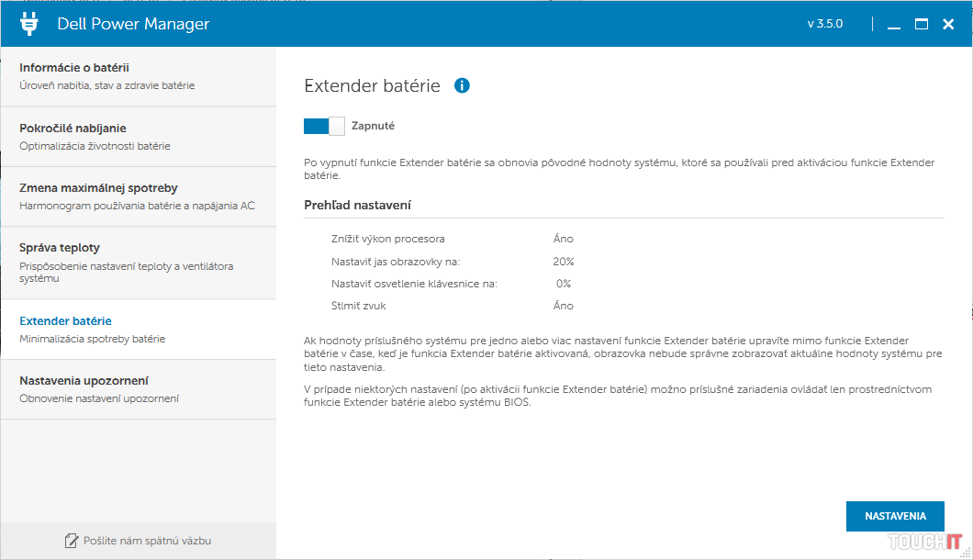Click the Prehľad nastavení heading

click(x=357, y=205)
